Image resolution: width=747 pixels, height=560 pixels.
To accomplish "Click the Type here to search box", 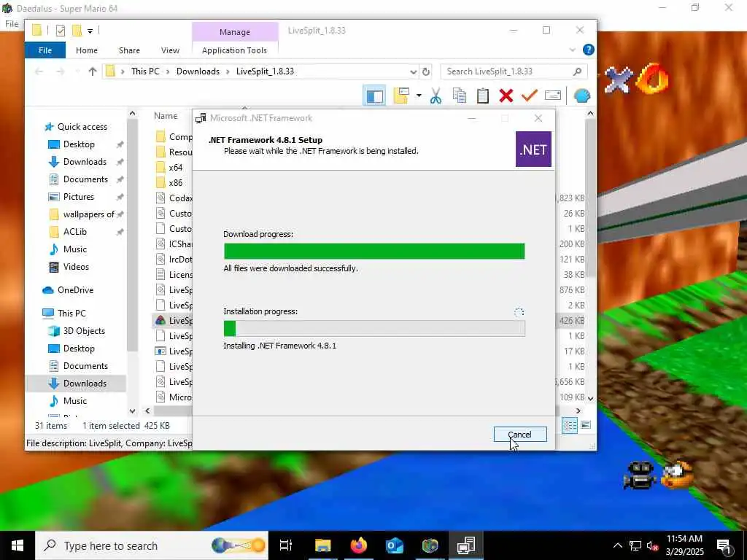I will [x=152, y=545].
